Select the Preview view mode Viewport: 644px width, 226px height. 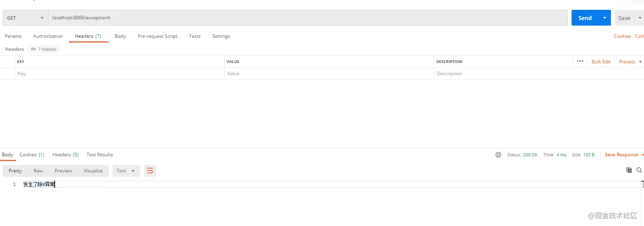[x=63, y=171]
